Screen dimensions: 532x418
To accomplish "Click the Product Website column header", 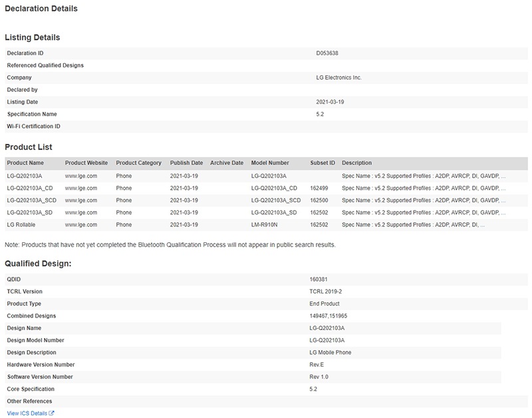I will pyautogui.click(x=86, y=163).
